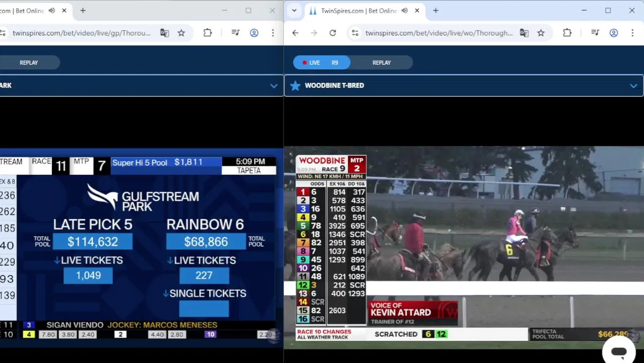
Task: Click the WOODBINE T-BRED track name
Action: [334, 86]
